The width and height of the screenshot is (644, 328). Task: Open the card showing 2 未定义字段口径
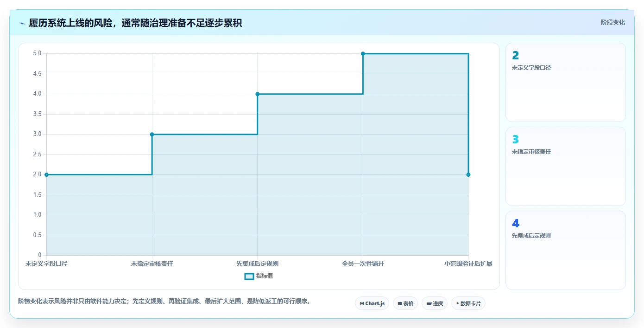tap(565, 82)
